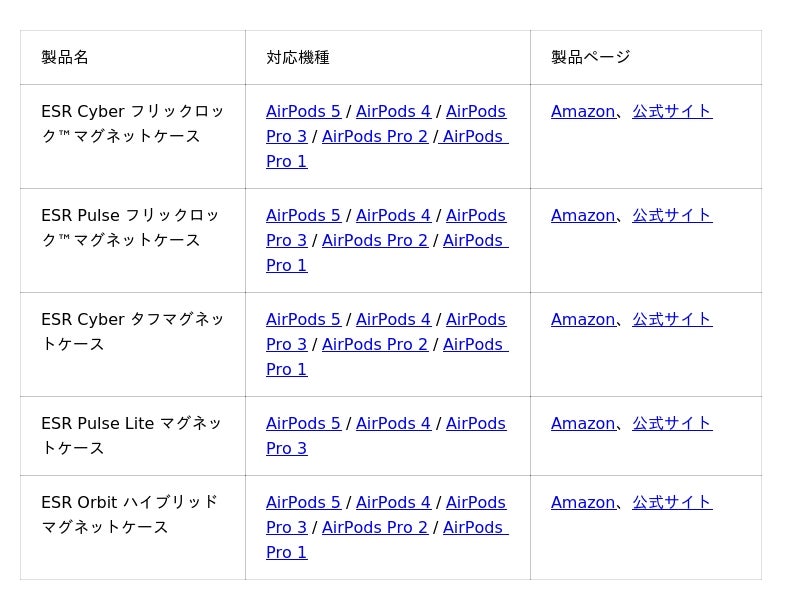Click AirPods 4 in ESR Cyber タフマグネット row
The height and width of the screenshot is (610, 800).
tap(393, 319)
